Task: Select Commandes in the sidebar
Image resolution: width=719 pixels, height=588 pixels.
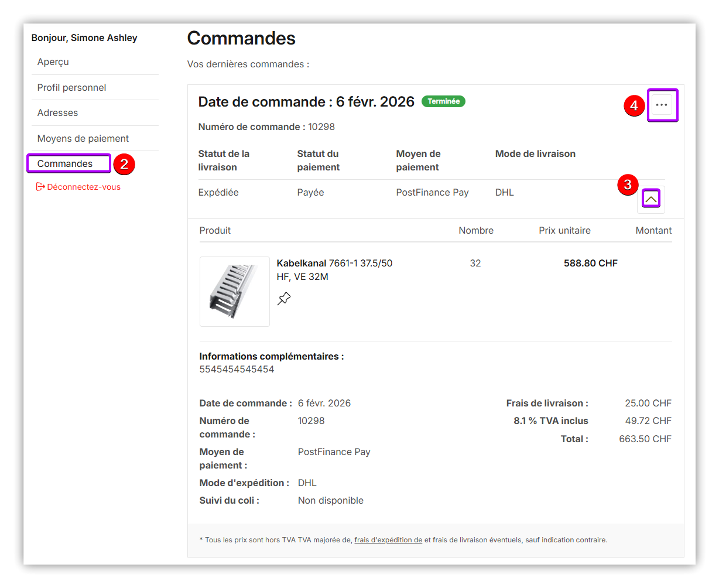Action: pyautogui.click(x=65, y=164)
